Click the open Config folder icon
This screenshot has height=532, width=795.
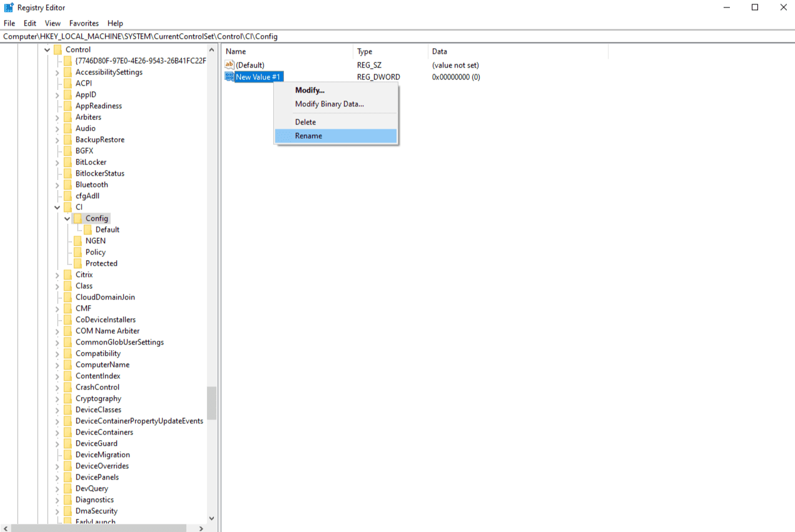coord(78,218)
